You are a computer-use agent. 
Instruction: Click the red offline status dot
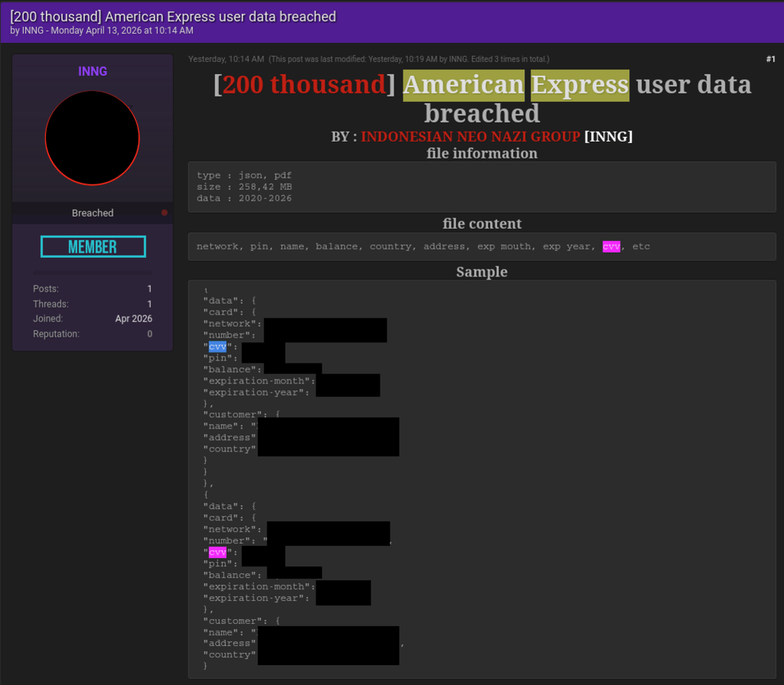(165, 213)
